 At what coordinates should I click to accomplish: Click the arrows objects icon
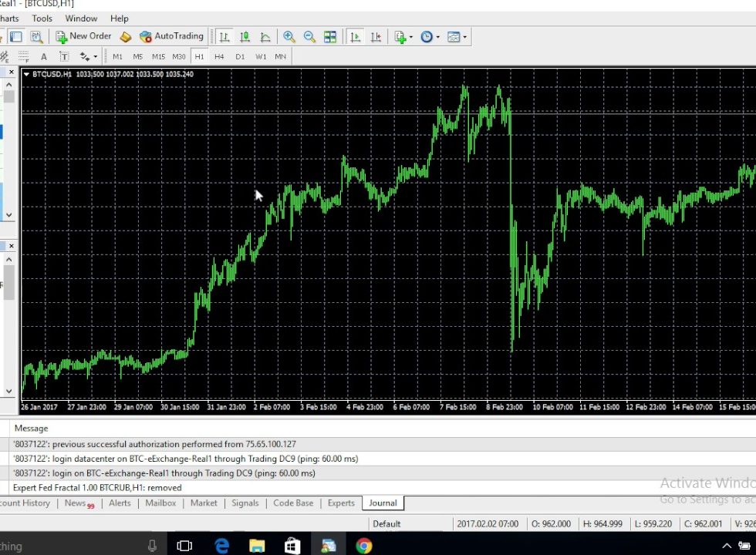pos(84,57)
